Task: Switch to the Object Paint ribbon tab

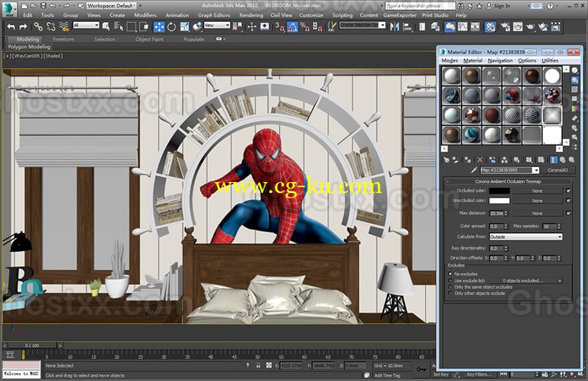Action: point(149,39)
